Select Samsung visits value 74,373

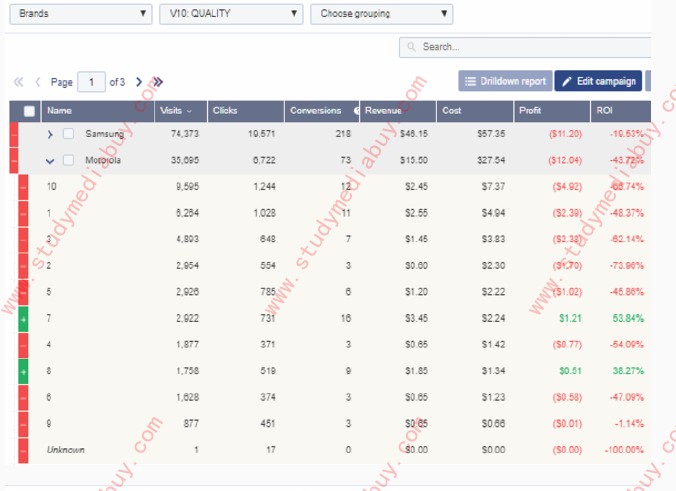point(185,134)
